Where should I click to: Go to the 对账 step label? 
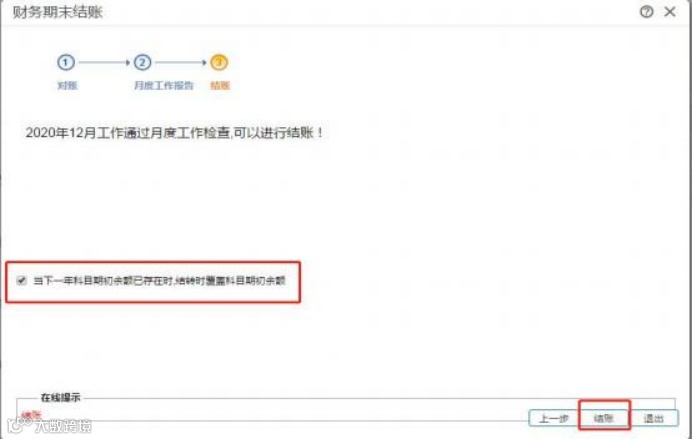67,86
